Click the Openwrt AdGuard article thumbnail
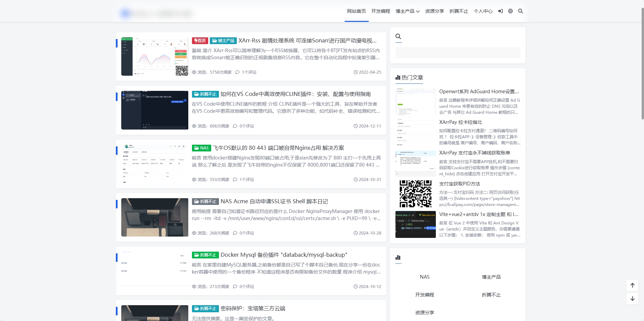Viewport: 644px width, 321px height. (x=415, y=102)
